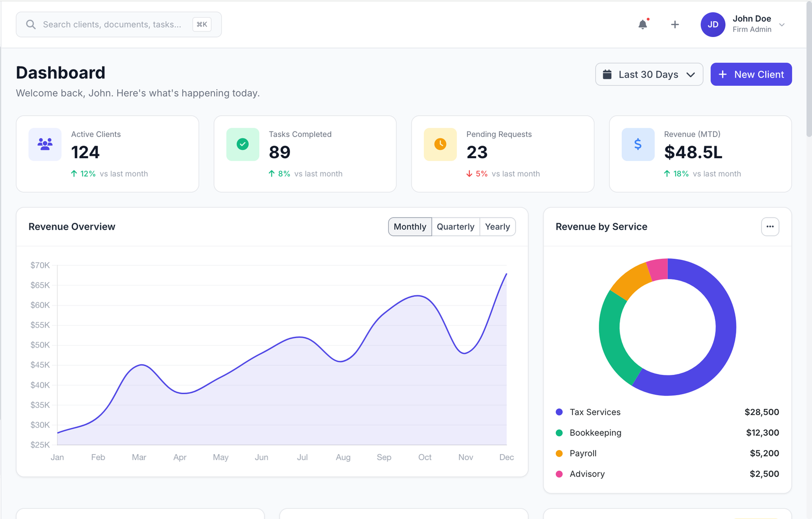This screenshot has width=812, height=519.
Task: Click the Revenue dollar sign icon
Action: click(637, 144)
